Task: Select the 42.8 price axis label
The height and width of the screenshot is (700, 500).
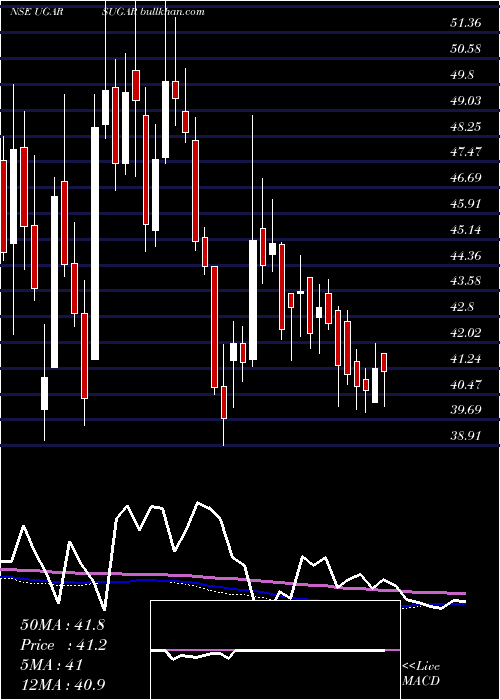Action: pyautogui.click(x=462, y=307)
